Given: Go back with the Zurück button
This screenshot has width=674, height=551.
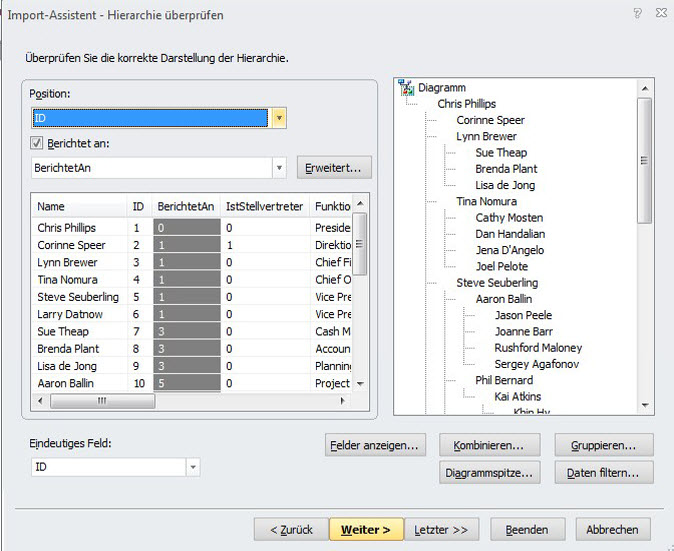Looking at the screenshot, I should [x=291, y=529].
